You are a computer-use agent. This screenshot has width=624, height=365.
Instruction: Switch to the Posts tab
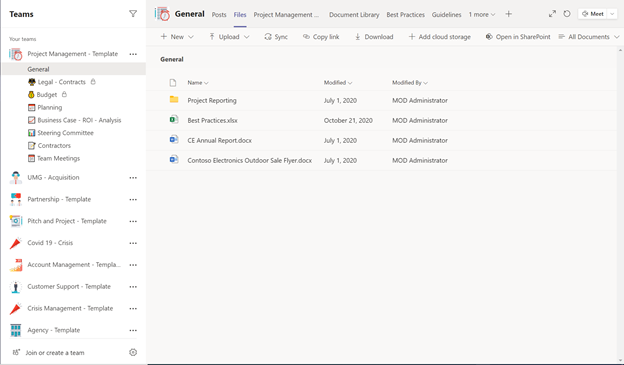[219, 15]
